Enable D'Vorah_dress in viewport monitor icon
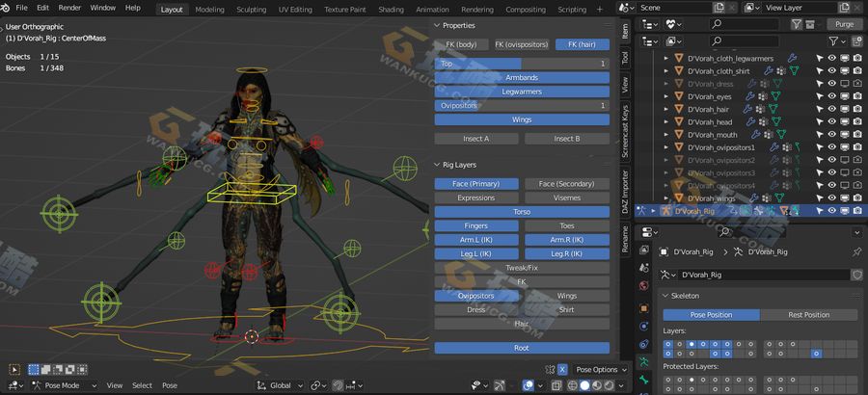 tap(844, 84)
